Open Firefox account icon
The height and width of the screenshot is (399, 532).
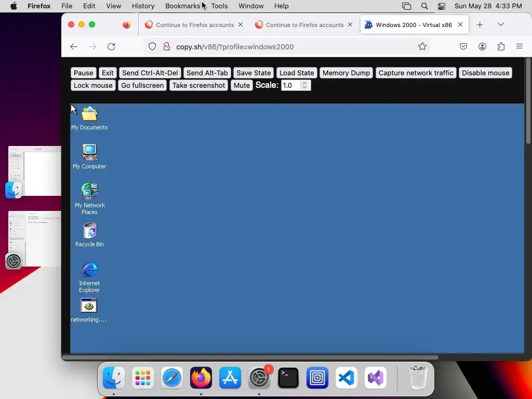482,46
